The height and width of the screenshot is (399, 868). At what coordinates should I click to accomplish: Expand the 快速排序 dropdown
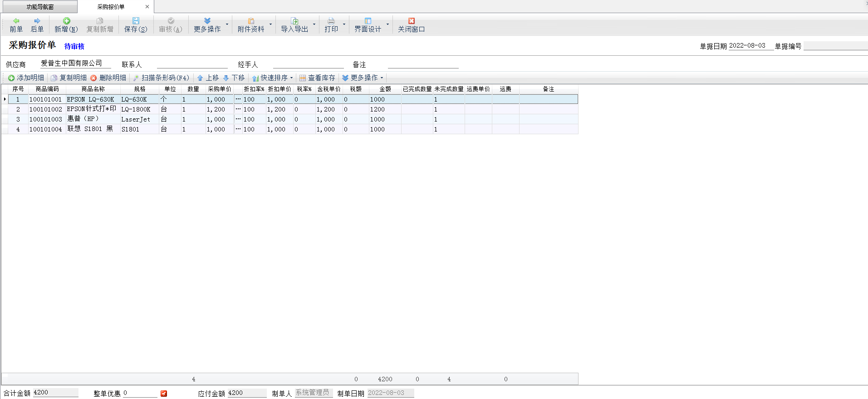click(291, 78)
